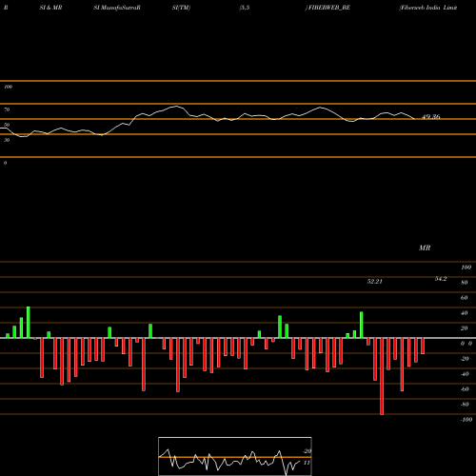This screenshot has height=476, width=476.
Task: Click the 30 label on the RSI axis
Action: 7,140
